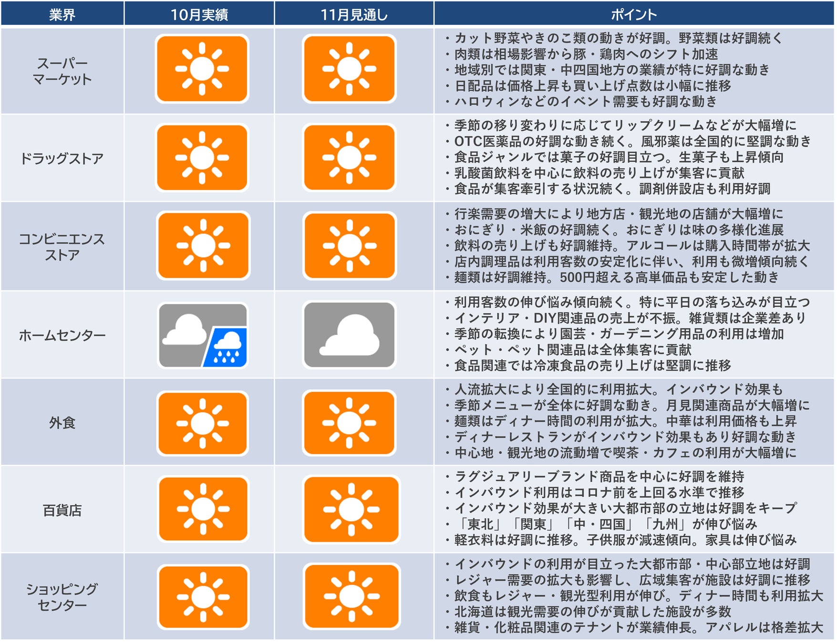Image resolution: width=837 pixels, height=644 pixels.
Task: Click the home center cloudy November icon
Action: [x=349, y=335]
